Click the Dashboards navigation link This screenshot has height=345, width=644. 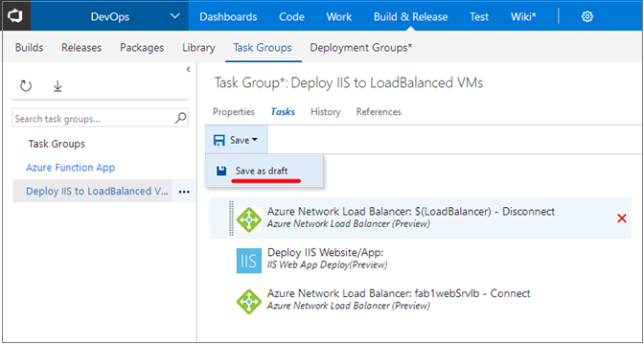pyautogui.click(x=228, y=17)
